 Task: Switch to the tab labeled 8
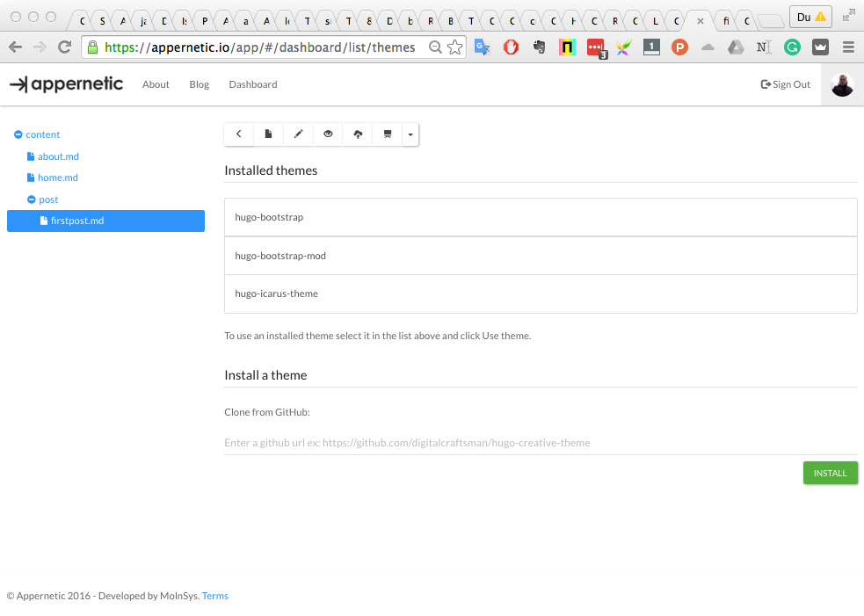[368, 21]
